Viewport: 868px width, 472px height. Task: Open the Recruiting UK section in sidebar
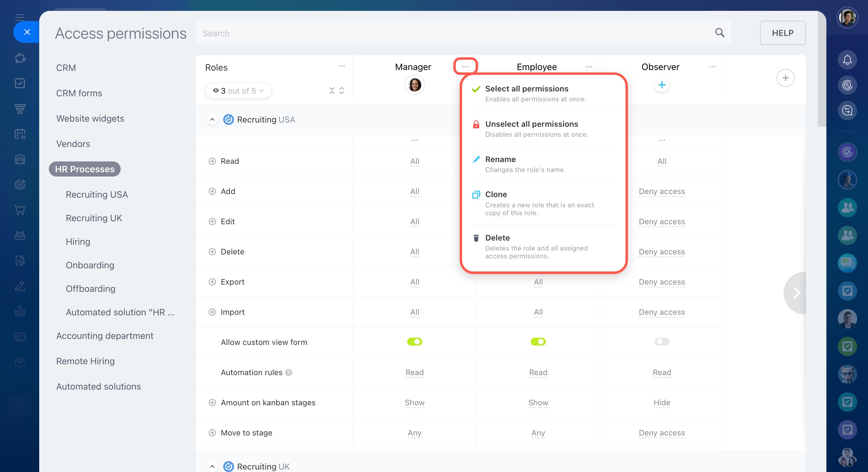click(x=94, y=218)
